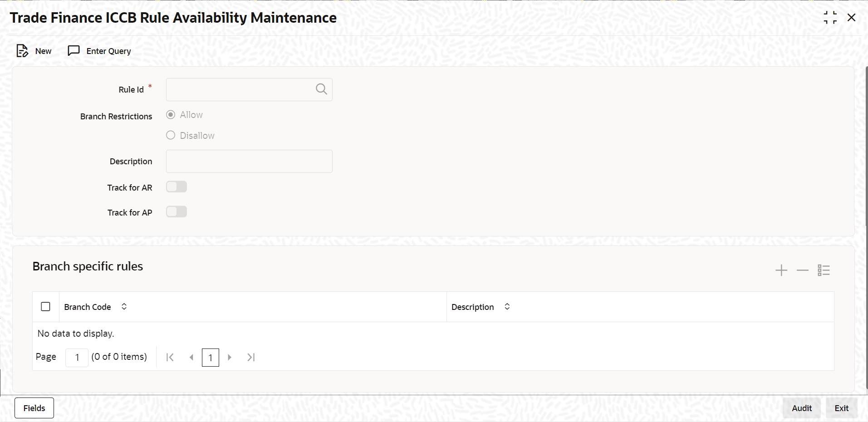Sort the Branch Code column

click(123, 306)
